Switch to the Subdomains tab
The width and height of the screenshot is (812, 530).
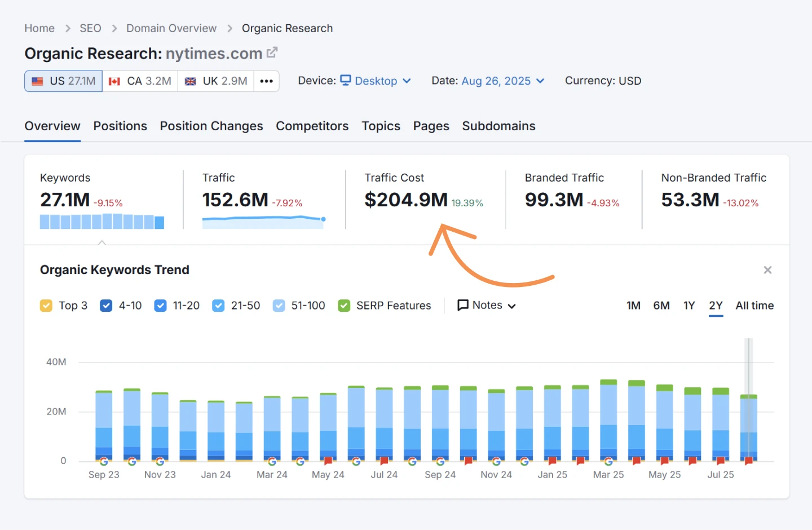point(499,126)
